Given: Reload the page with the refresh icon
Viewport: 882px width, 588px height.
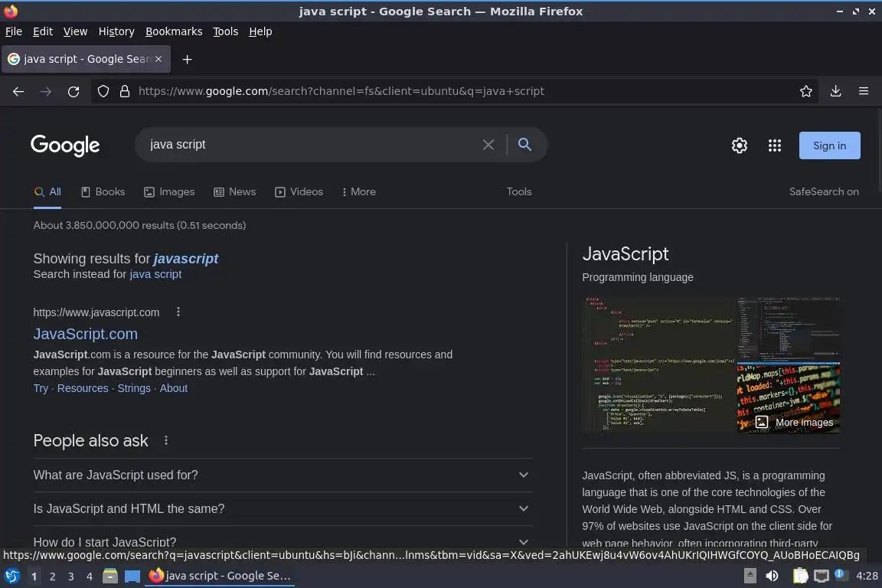Looking at the screenshot, I should (73, 91).
